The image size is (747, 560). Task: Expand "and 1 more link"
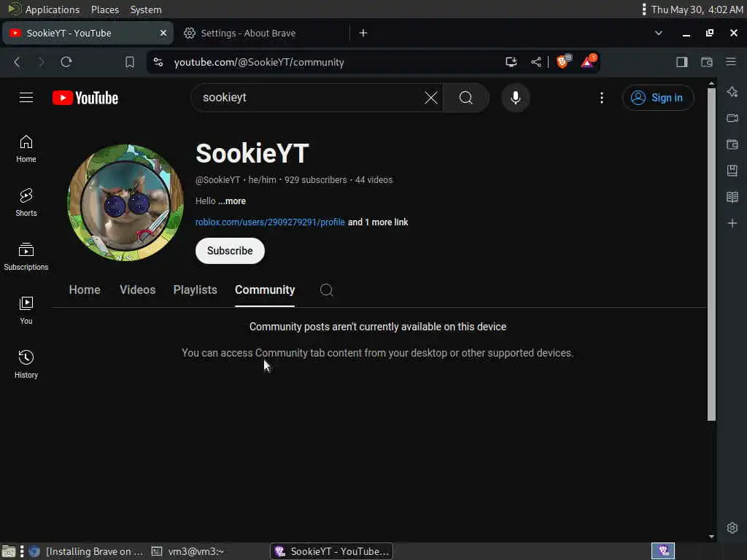tap(378, 222)
